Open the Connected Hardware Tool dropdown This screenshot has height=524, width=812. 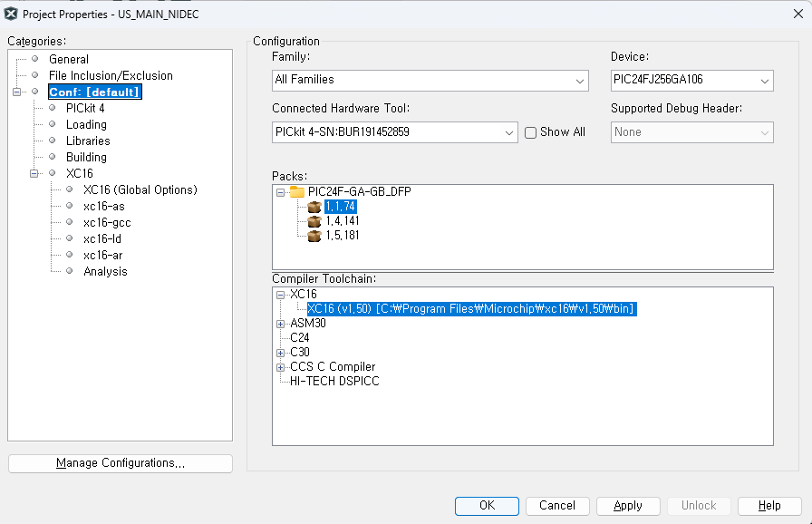(x=394, y=132)
